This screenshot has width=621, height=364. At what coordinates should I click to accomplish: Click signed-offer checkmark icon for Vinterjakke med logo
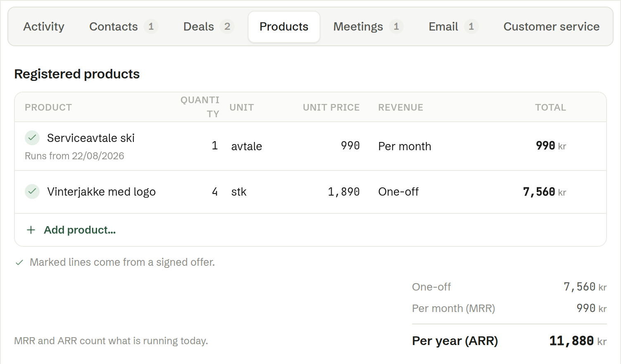[32, 191]
